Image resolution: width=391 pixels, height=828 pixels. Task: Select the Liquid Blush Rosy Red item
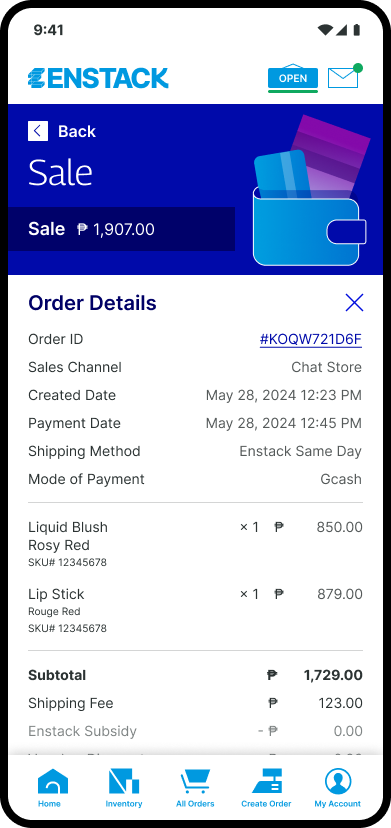pos(195,544)
